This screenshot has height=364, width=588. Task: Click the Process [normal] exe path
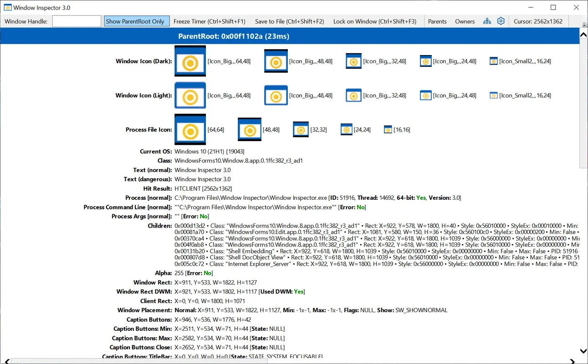251,198
